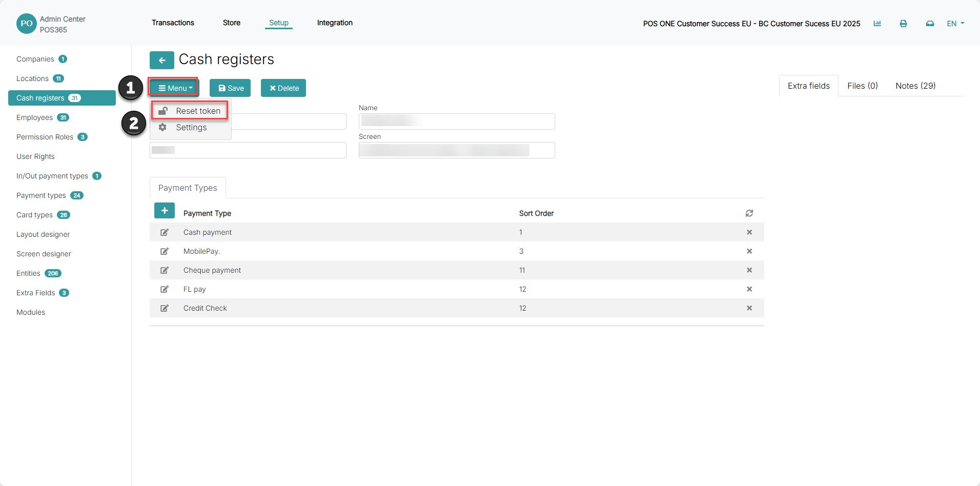Open the Menu dropdown button
This screenshot has width=980, height=486.
tap(174, 88)
